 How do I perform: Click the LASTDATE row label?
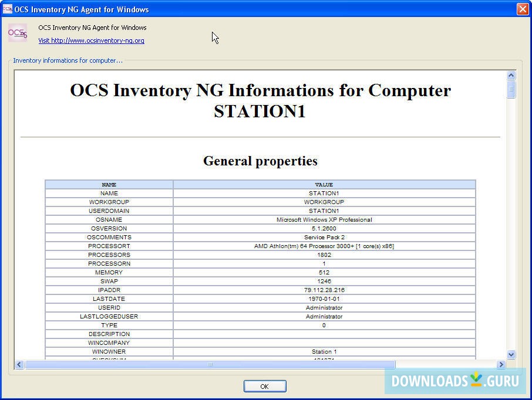click(109, 299)
